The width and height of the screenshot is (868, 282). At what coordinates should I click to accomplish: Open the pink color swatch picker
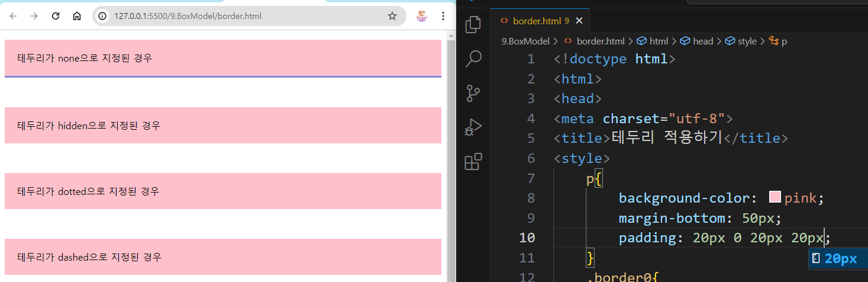pyautogui.click(x=775, y=197)
